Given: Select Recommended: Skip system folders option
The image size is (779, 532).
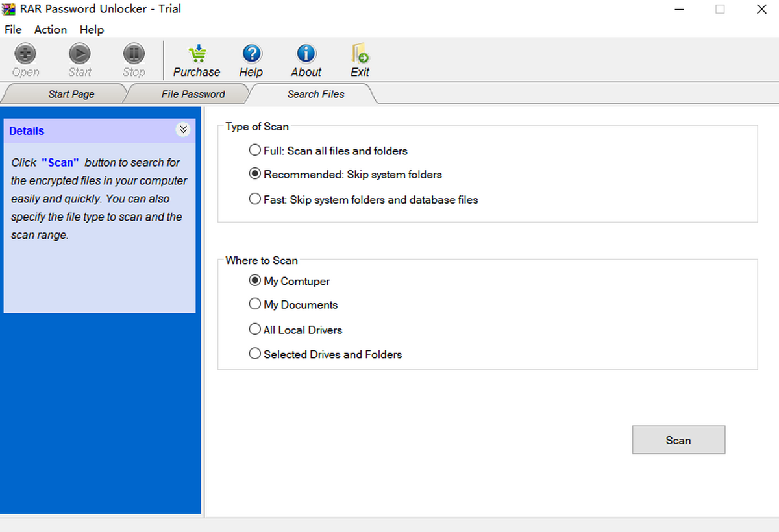Looking at the screenshot, I should coord(345,175).
